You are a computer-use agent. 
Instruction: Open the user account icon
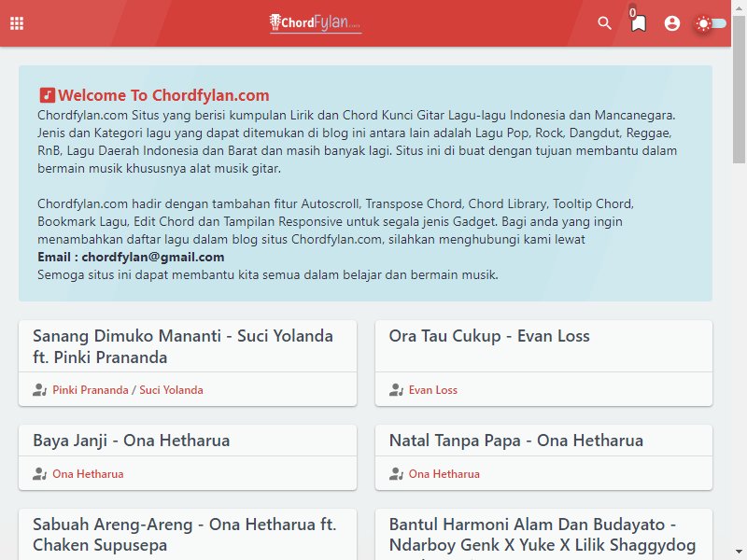[x=672, y=22]
